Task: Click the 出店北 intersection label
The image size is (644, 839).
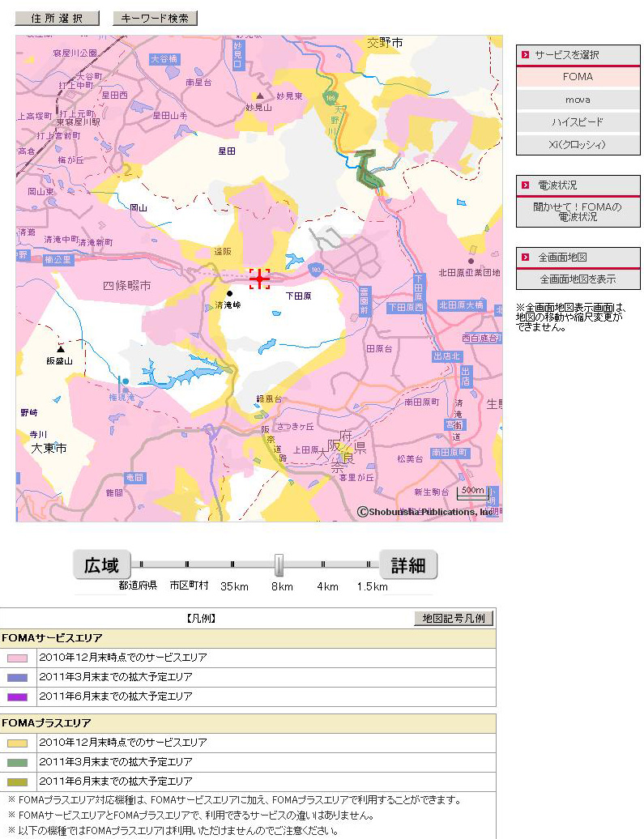Action: tap(447, 356)
